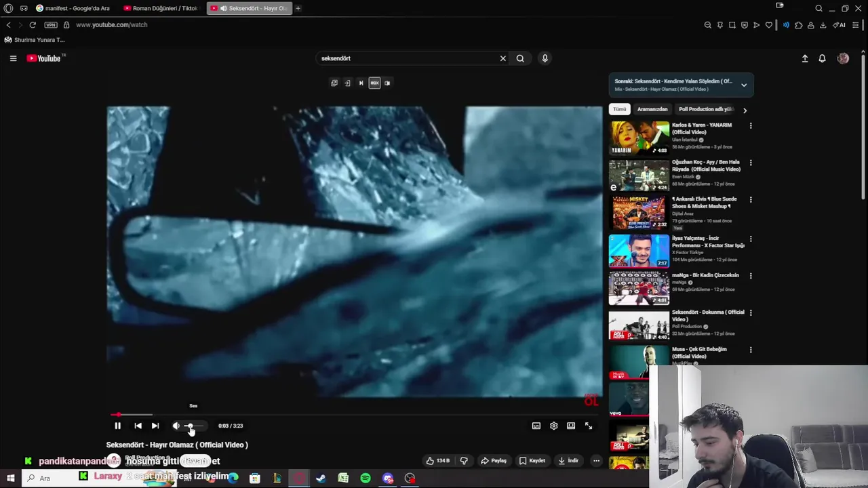This screenshot has height=488, width=868.
Task: Zoom out with browser magnifier icon
Action: pos(707,25)
